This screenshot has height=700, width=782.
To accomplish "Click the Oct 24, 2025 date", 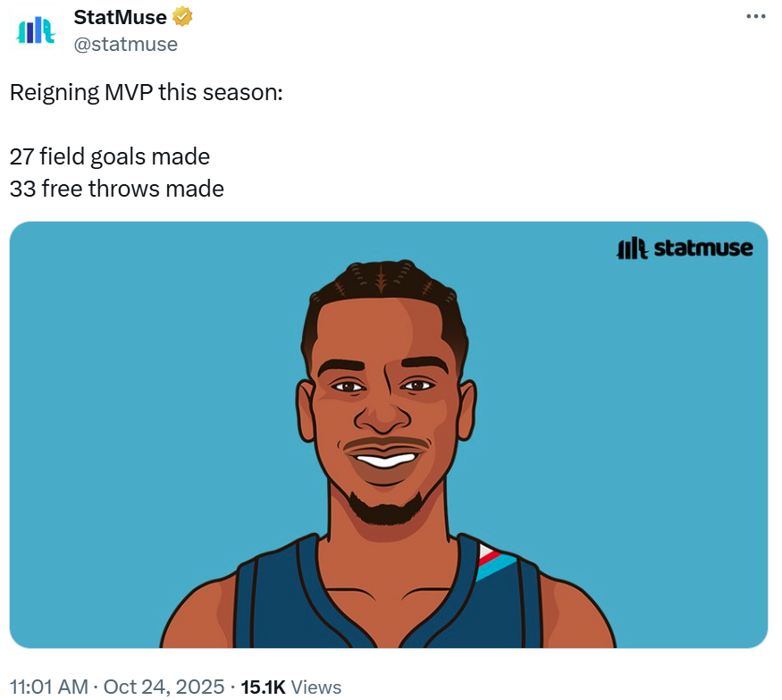I will tap(164, 687).
